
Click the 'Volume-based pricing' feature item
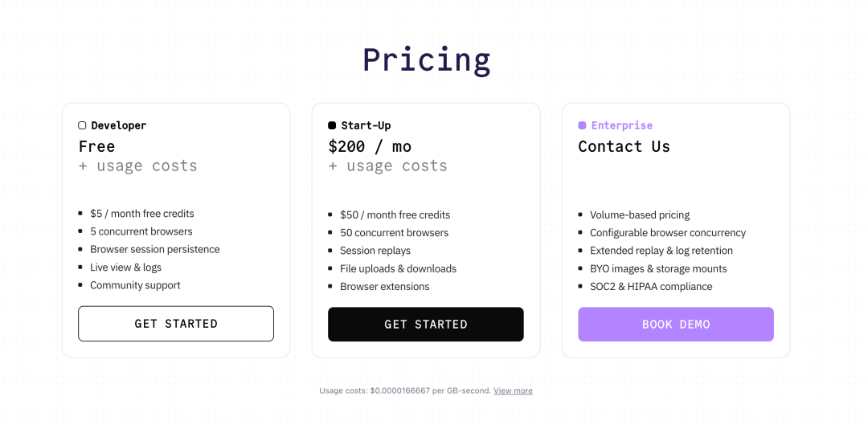[x=639, y=215]
